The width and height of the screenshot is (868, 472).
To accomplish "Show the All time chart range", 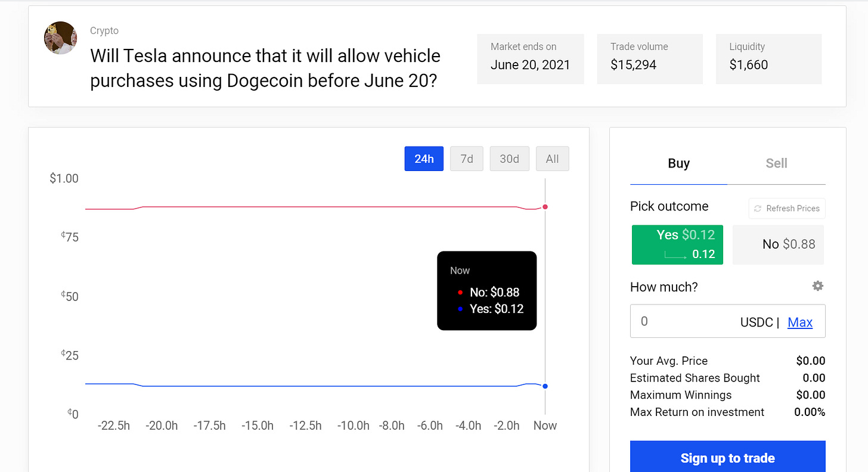I will coord(553,159).
